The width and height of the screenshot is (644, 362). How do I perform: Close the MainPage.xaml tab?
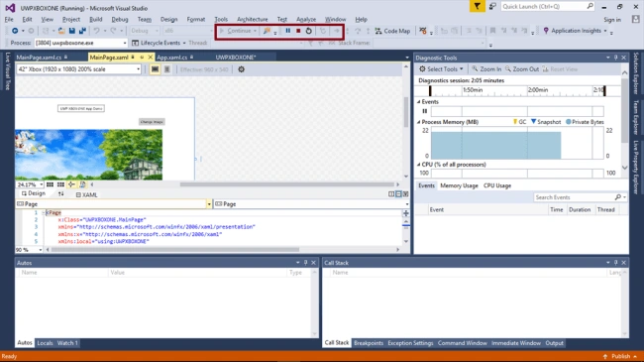coord(150,58)
